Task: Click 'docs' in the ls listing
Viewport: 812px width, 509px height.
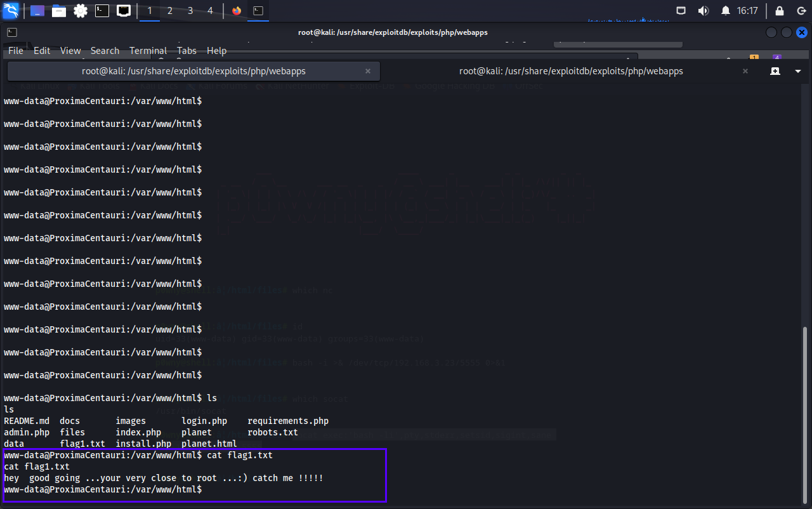Action: click(70, 421)
